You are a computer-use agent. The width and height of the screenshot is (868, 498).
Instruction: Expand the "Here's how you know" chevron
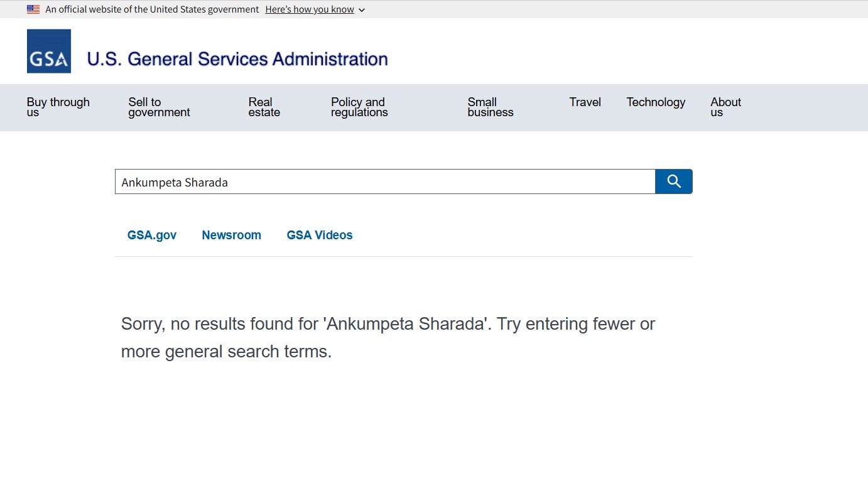pos(362,10)
